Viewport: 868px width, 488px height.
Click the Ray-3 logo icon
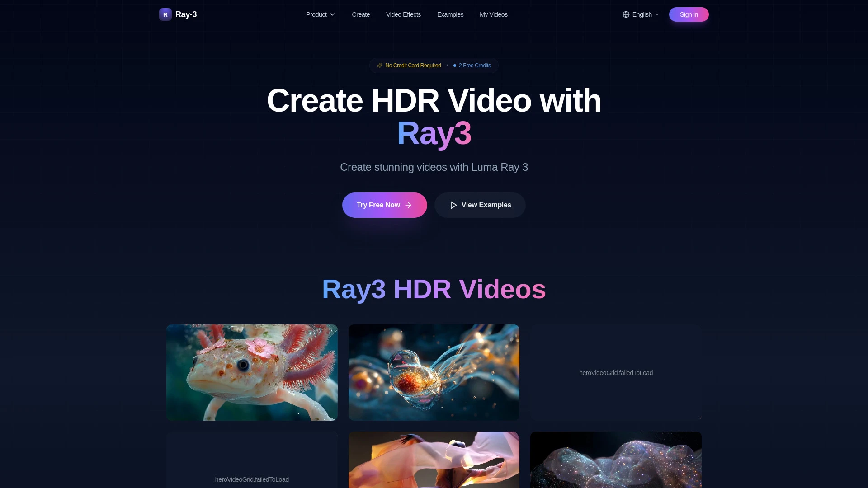click(x=165, y=14)
